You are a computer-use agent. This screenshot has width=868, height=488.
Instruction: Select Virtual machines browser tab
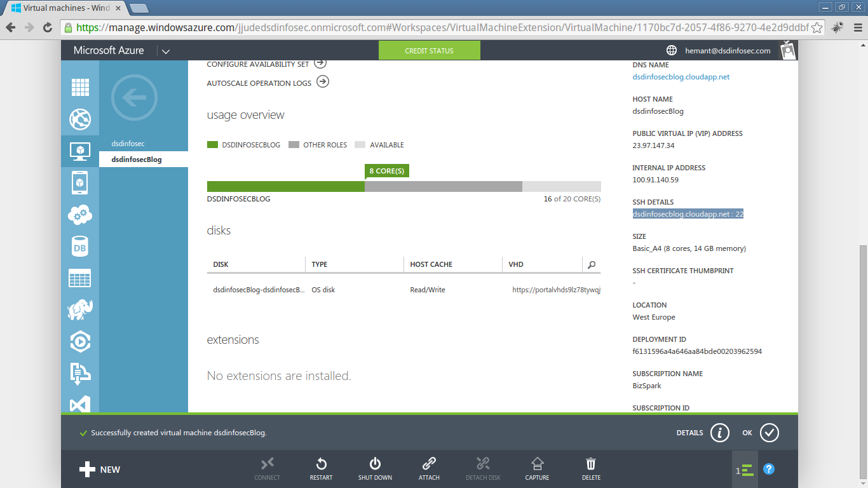pos(67,8)
